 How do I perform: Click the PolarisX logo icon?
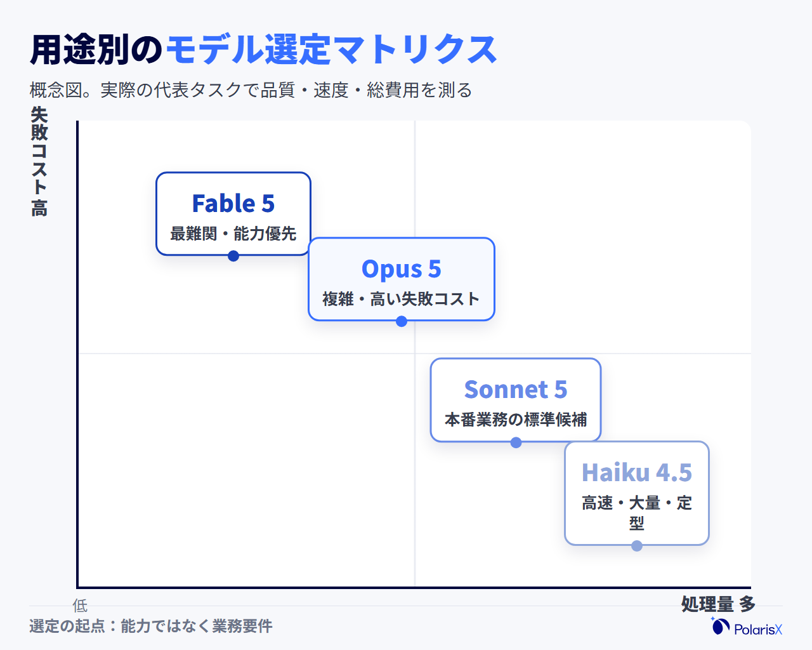(x=720, y=626)
